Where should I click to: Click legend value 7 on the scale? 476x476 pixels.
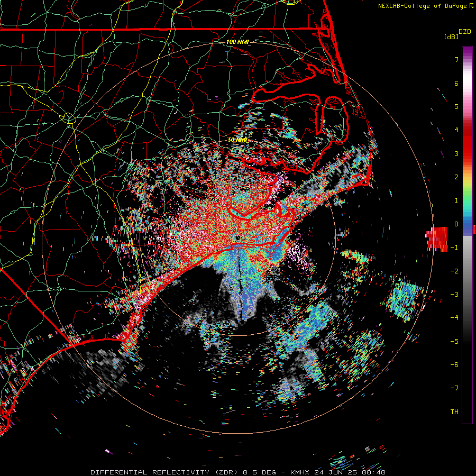pos(456,59)
